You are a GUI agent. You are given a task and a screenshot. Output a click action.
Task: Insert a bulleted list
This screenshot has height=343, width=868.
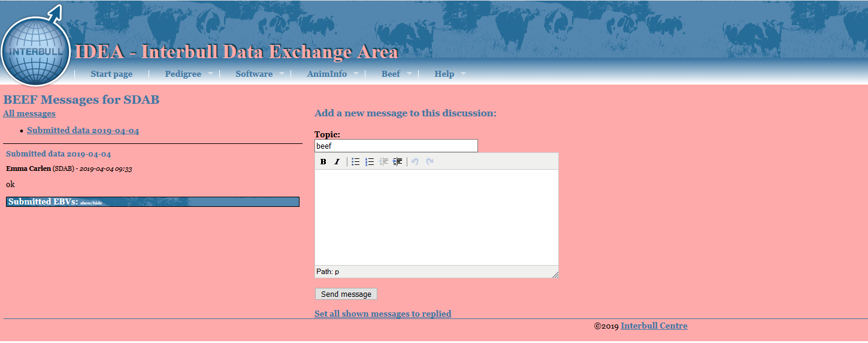(x=356, y=162)
